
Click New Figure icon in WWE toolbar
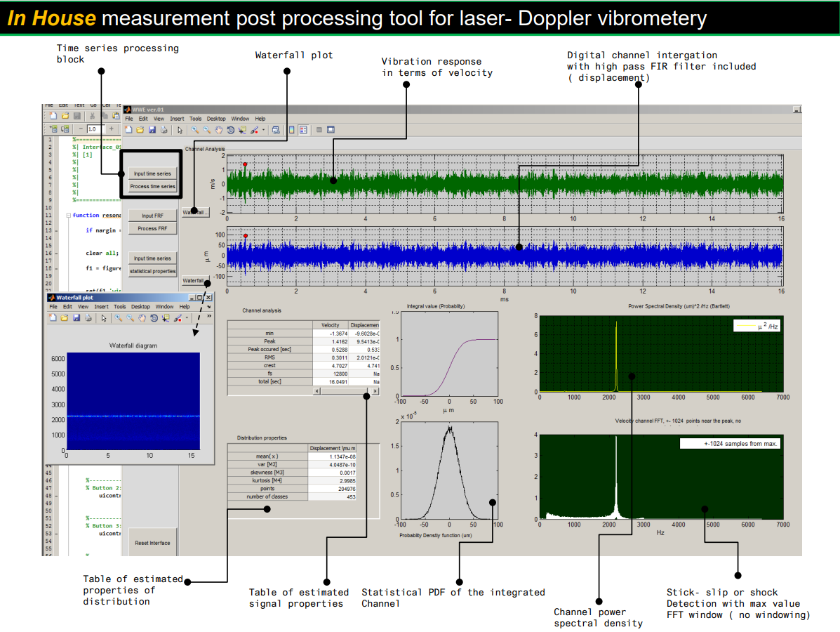128,130
